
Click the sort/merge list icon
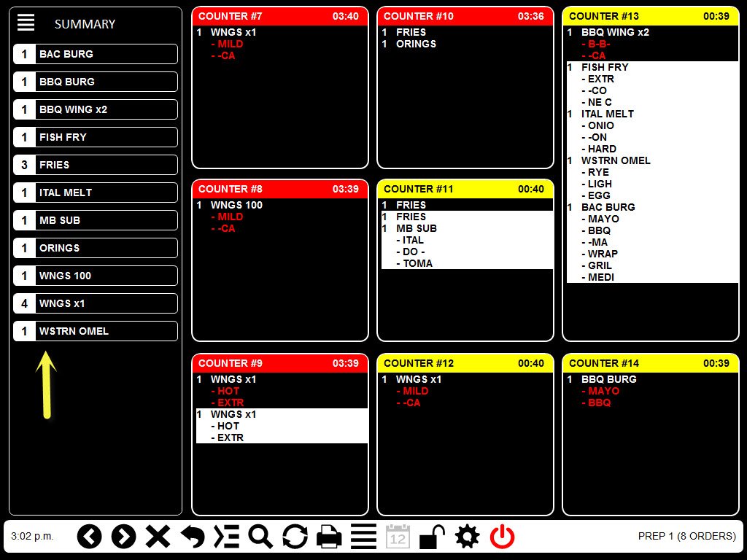coord(226,537)
